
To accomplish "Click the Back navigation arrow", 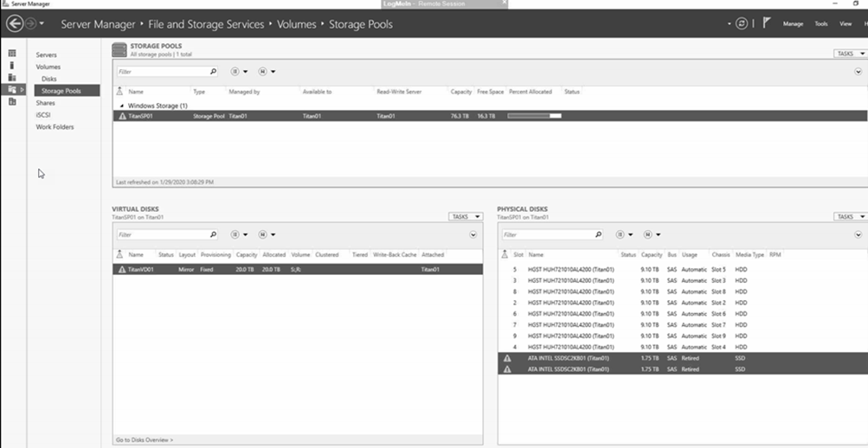I will pos(15,23).
